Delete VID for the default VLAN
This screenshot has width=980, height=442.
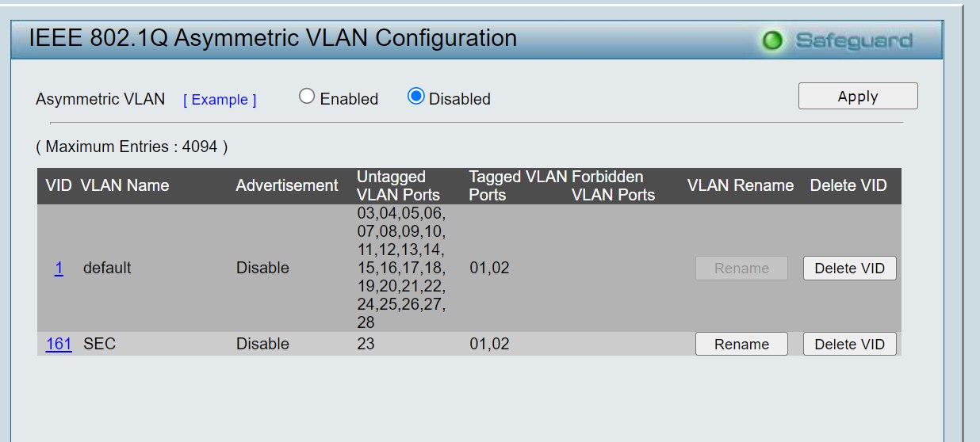point(850,268)
